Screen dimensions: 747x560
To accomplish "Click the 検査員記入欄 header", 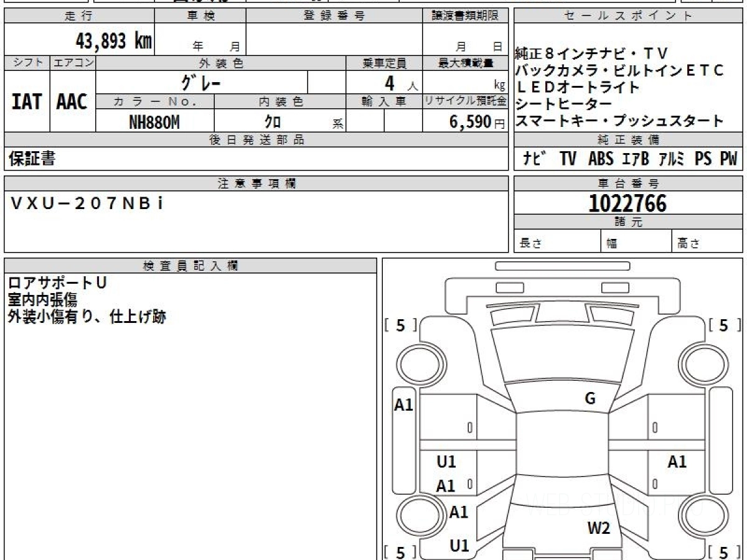I will (x=190, y=266).
